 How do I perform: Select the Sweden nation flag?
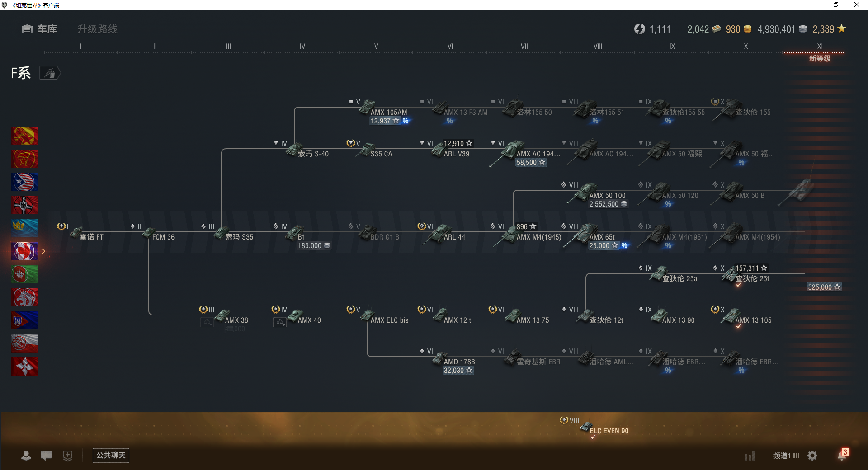tap(24, 228)
